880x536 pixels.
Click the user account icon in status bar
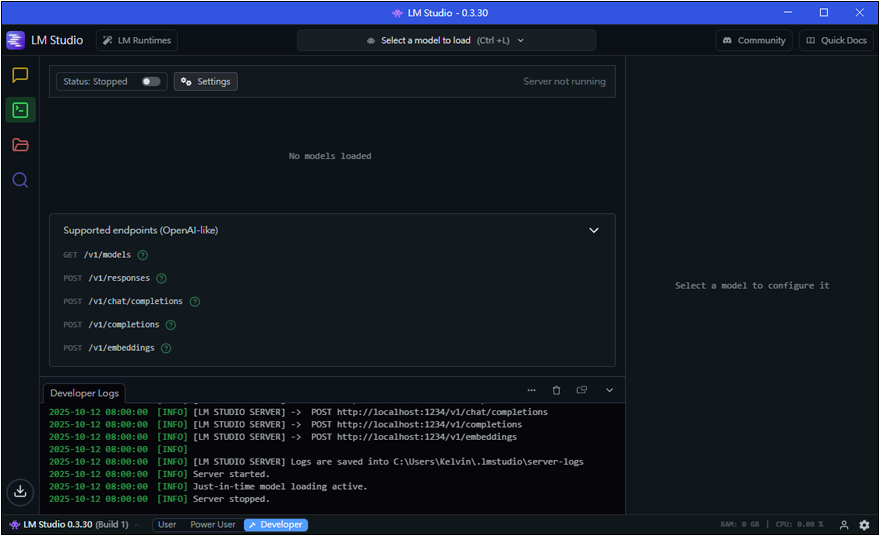point(844,525)
